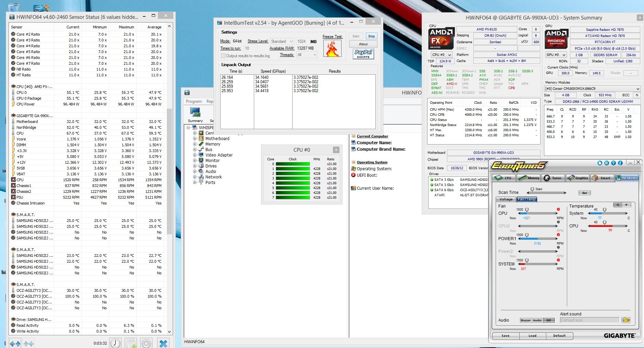This screenshot has width=644, height=348.
Task: Switch to the Memory tab in EasyTune6
Action: click(x=529, y=178)
